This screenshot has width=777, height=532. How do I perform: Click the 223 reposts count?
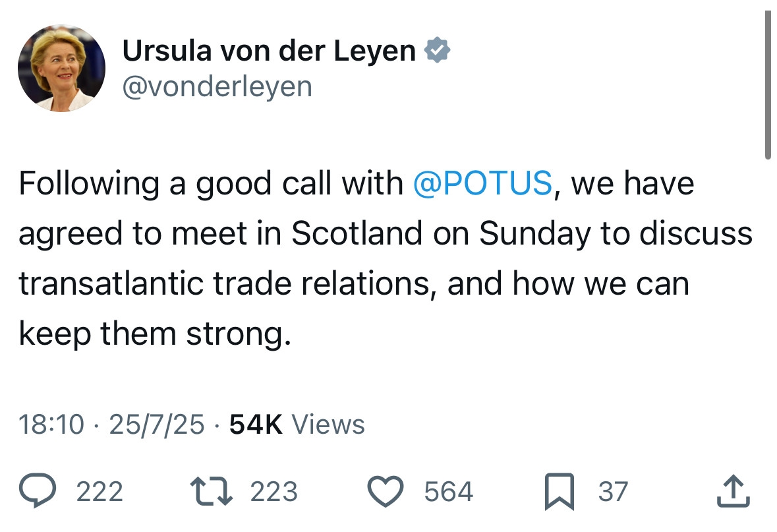(273, 492)
